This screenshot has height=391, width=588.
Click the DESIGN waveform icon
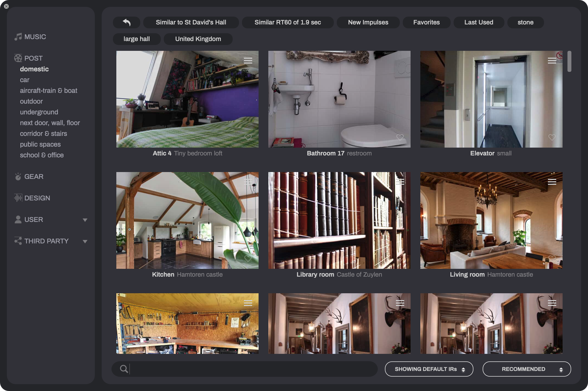(18, 198)
